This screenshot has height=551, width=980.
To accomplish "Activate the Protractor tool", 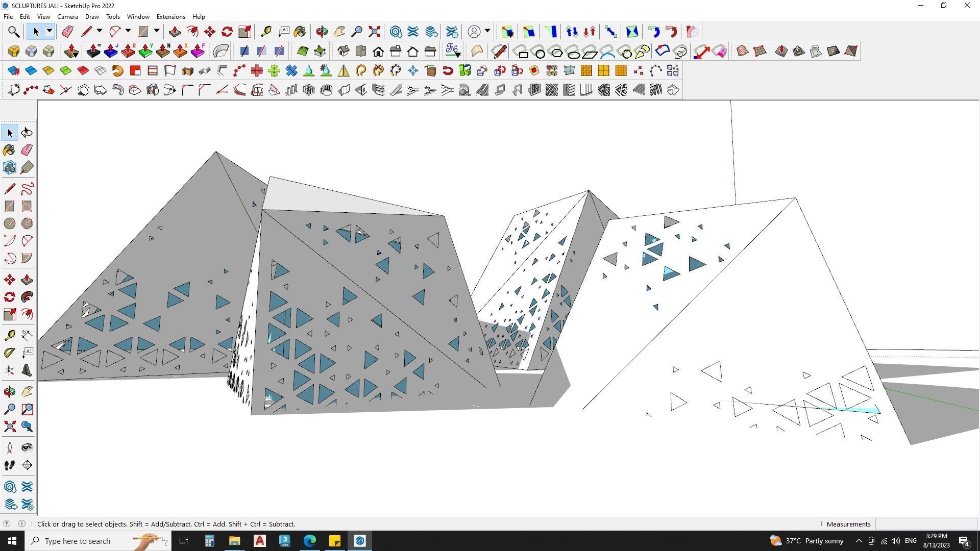I will click(x=10, y=353).
